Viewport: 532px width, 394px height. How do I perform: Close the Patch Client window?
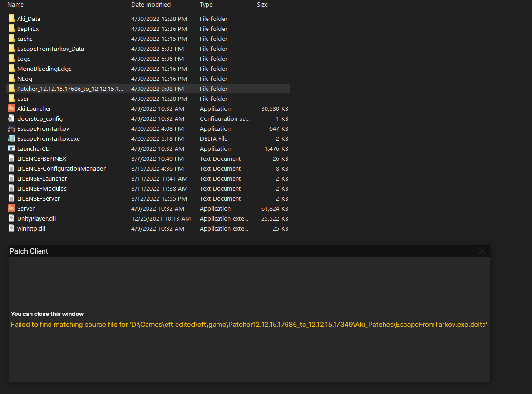[482, 251]
